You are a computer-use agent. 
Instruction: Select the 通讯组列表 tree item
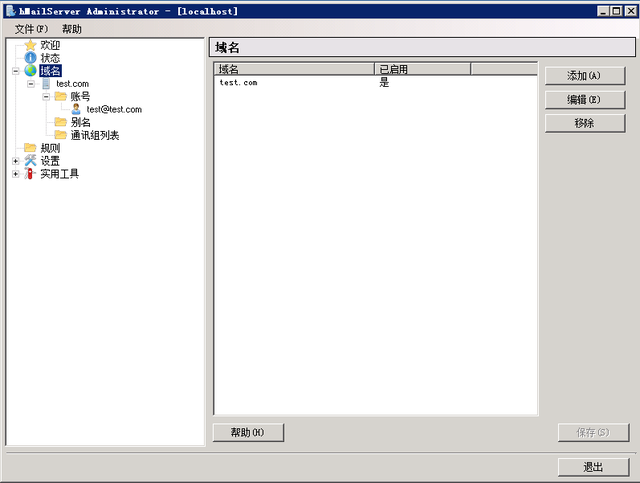(95, 135)
